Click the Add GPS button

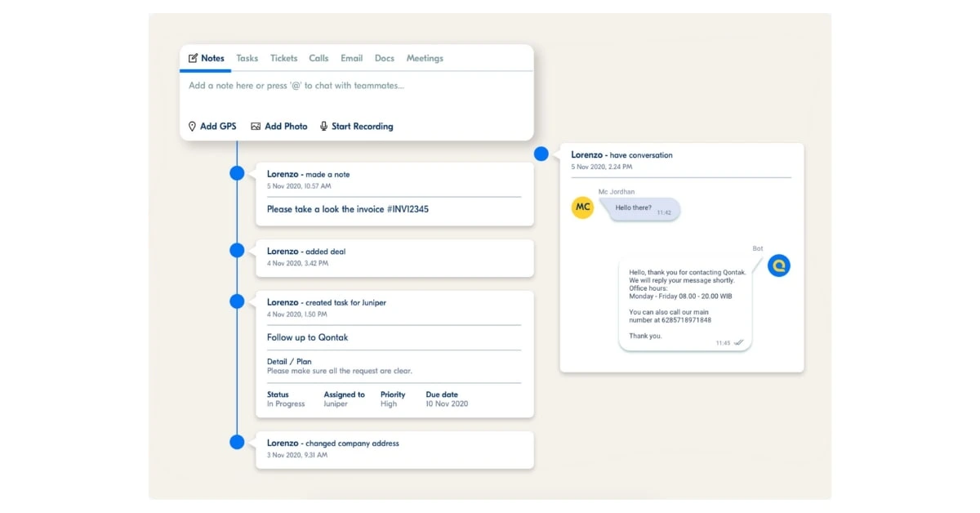pos(212,127)
